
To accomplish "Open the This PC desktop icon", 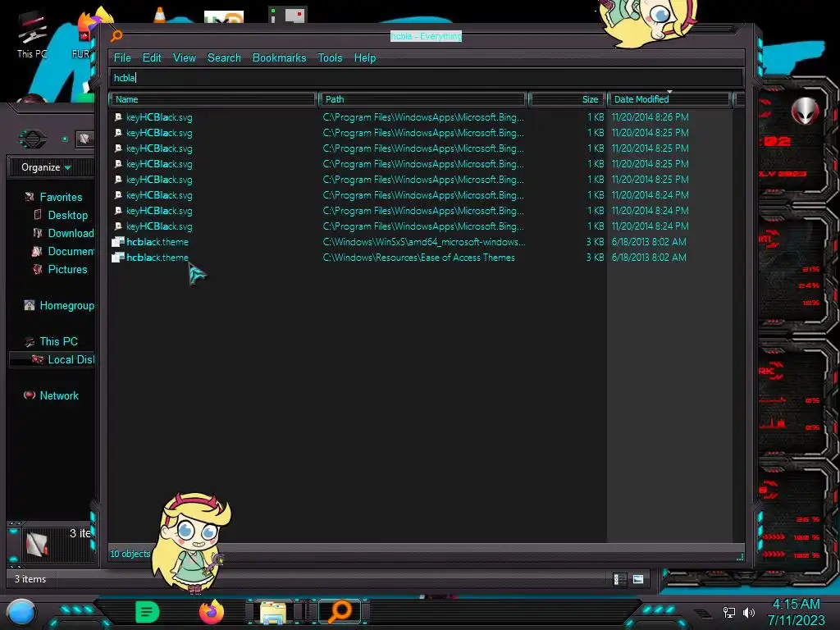I will pyautogui.click(x=32, y=34).
